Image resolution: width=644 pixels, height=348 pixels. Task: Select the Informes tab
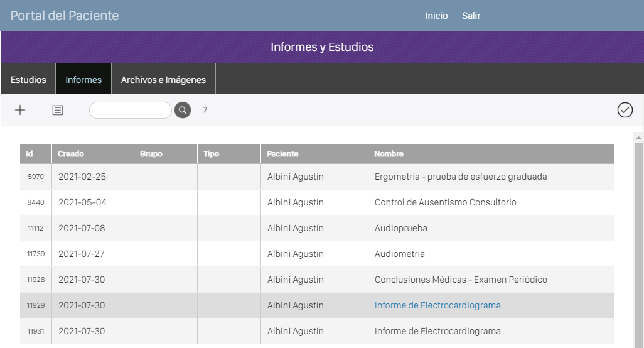point(83,80)
